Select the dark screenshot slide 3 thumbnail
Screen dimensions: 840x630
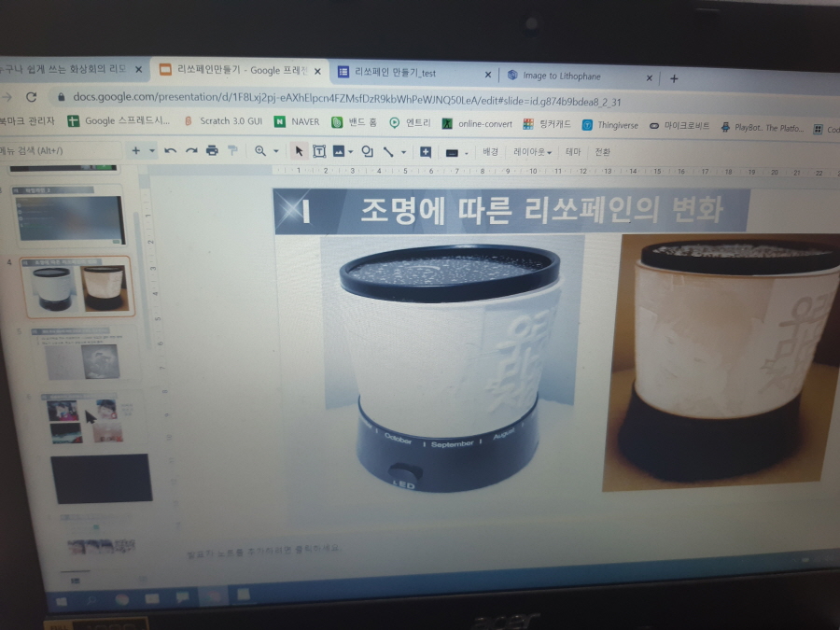[70, 217]
